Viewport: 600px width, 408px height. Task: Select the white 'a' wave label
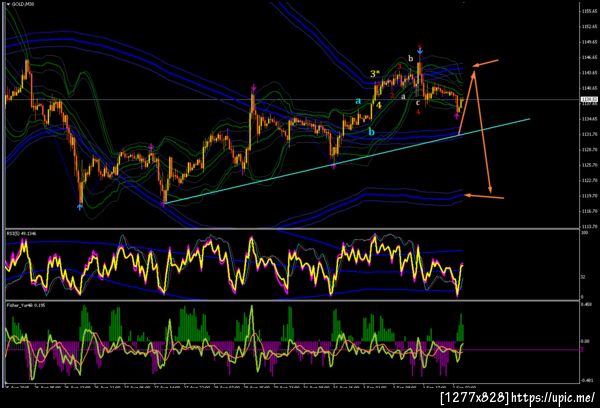[x=403, y=97]
